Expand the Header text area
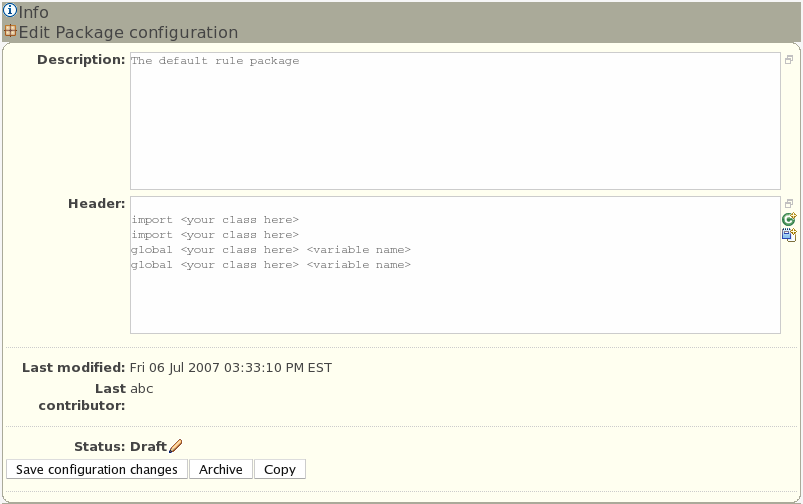The image size is (803, 504). [789, 203]
